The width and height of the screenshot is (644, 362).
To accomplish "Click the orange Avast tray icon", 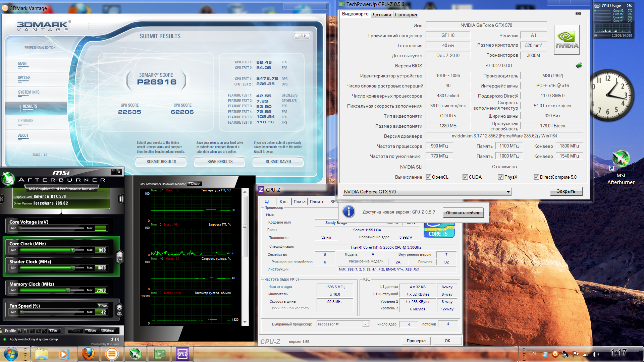I will 555,354.
